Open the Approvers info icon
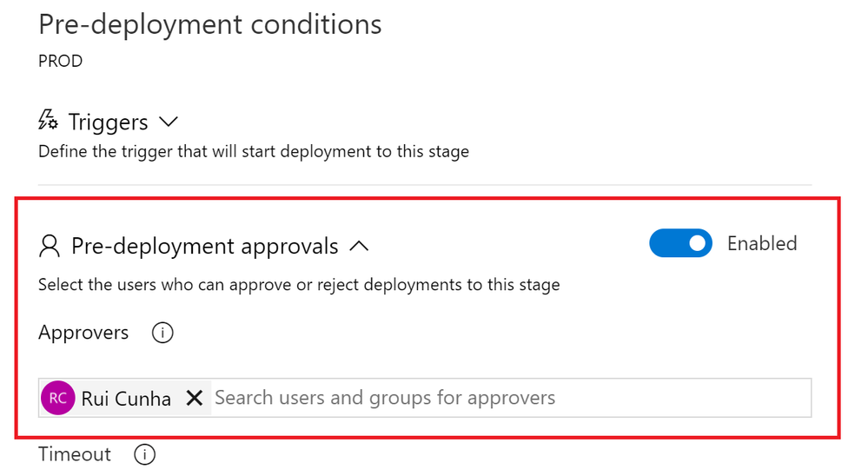 162,333
